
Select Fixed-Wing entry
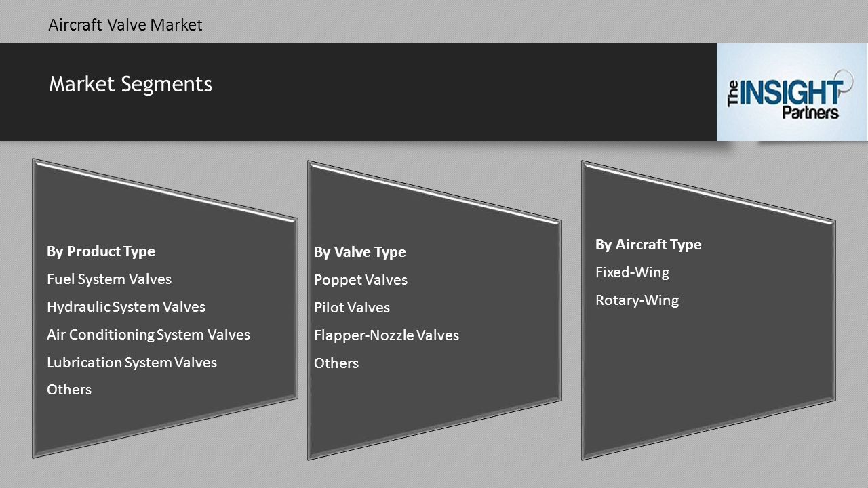(x=632, y=272)
